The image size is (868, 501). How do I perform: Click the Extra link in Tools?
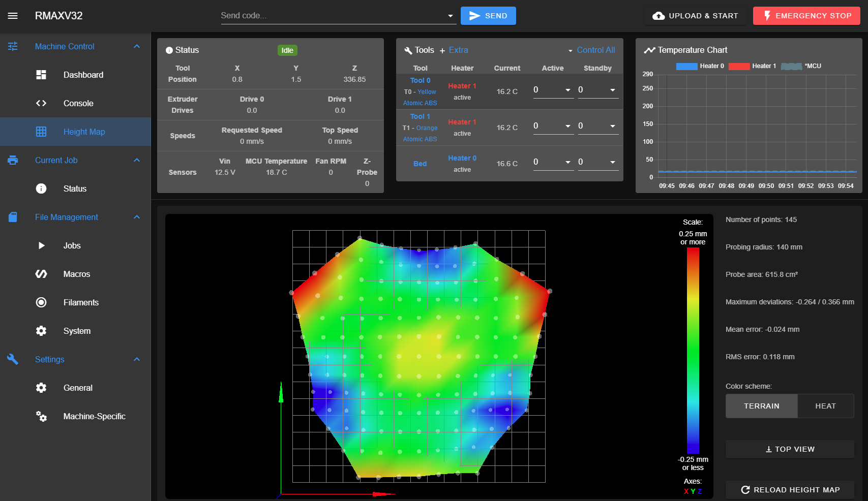pyautogui.click(x=459, y=50)
